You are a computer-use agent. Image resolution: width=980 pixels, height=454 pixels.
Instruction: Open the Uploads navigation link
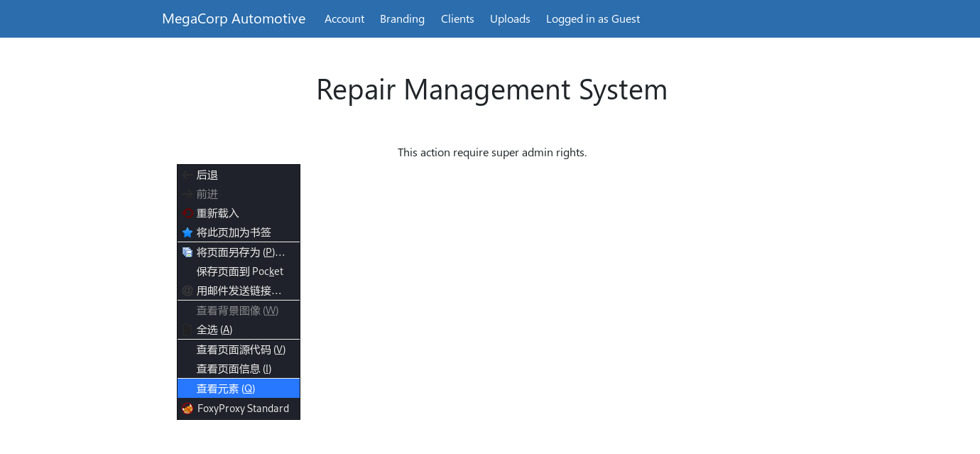pyautogui.click(x=510, y=18)
